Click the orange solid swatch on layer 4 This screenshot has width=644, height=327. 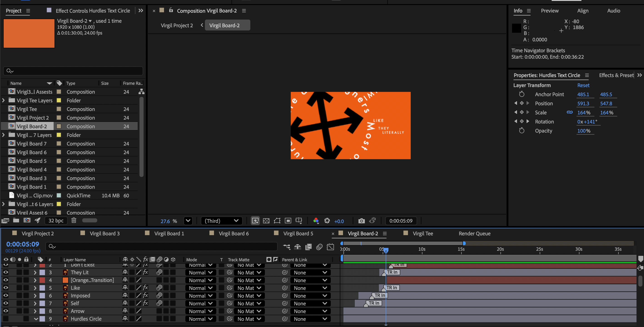[x=65, y=280]
